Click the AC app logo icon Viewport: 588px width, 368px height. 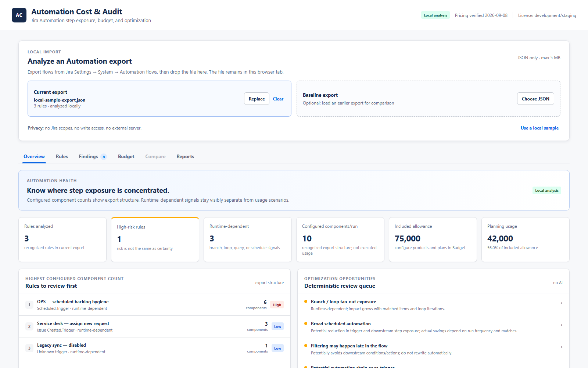click(x=19, y=15)
